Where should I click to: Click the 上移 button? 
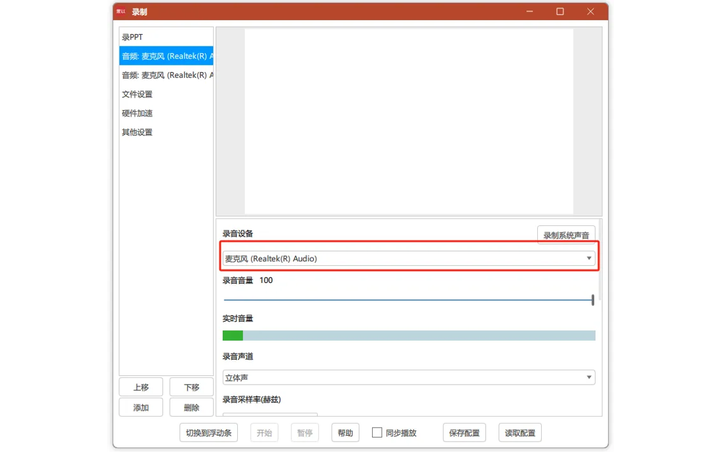coord(141,387)
